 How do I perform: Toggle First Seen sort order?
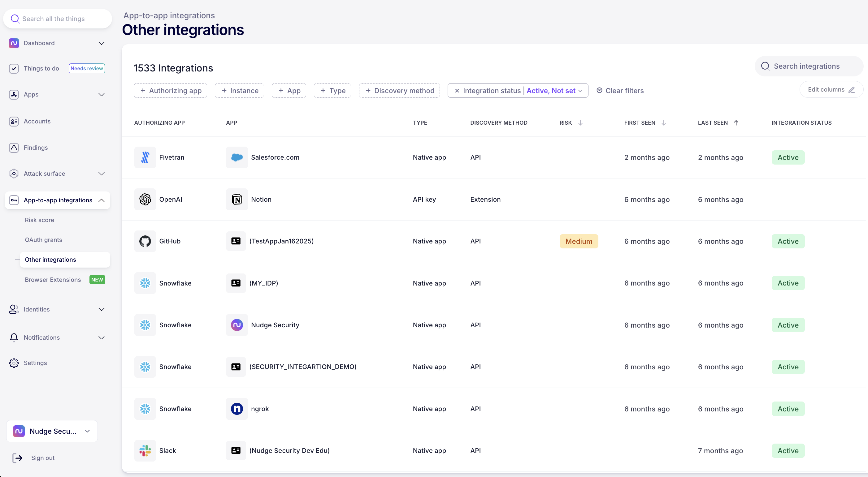tap(663, 123)
